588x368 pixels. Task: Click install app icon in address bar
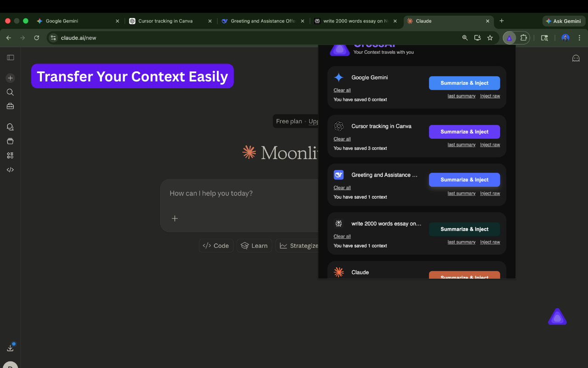pyautogui.click(x=477, y=38)
